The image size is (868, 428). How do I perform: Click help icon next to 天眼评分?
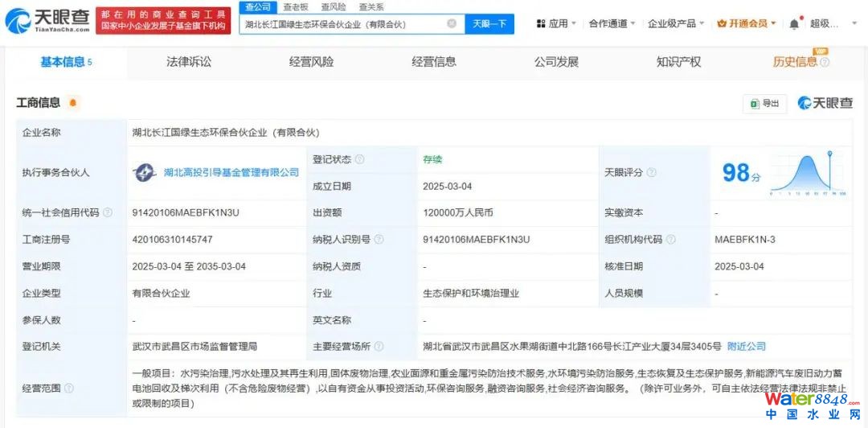click(651, 173)
